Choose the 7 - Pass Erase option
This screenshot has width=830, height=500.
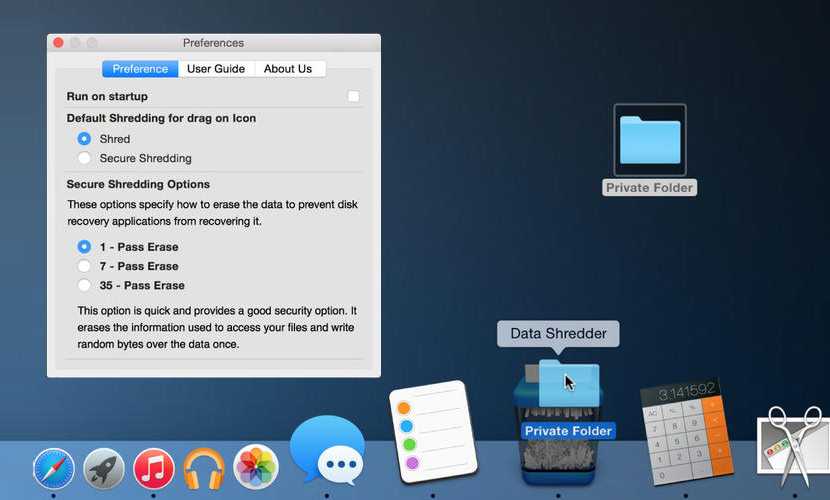pyautogui.click(x=84, y=266)
